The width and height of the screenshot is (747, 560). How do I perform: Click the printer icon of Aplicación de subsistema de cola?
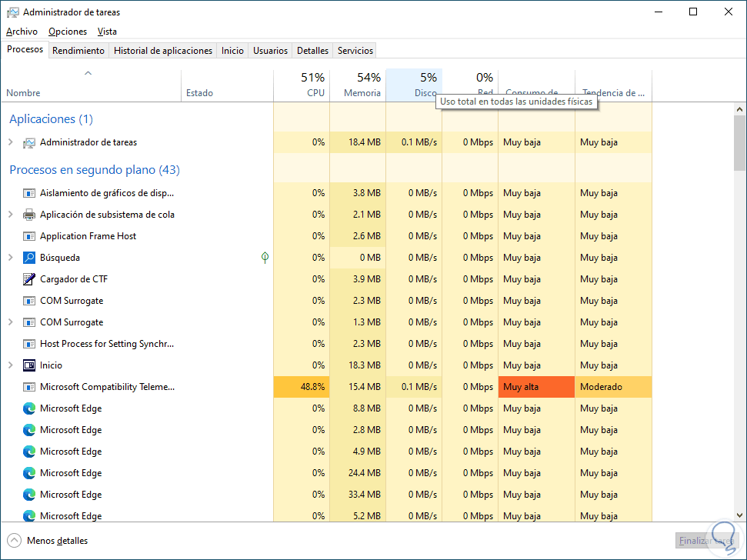29,215
